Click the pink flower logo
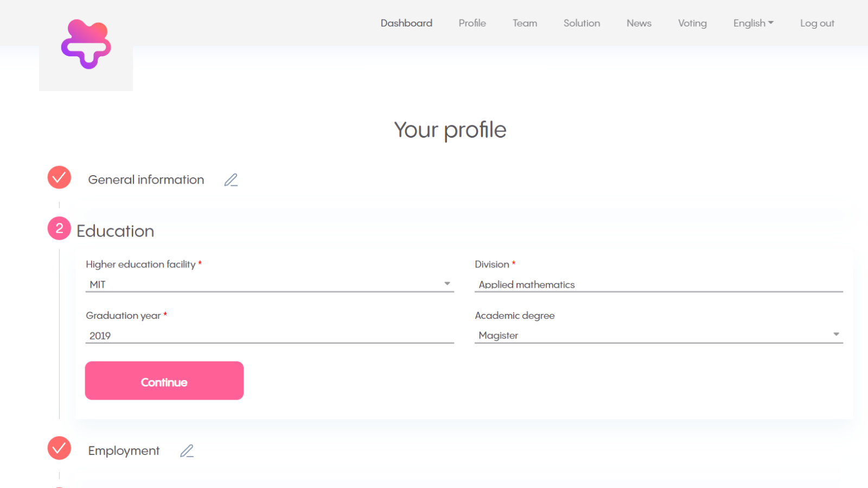 [x=86, y=44]
